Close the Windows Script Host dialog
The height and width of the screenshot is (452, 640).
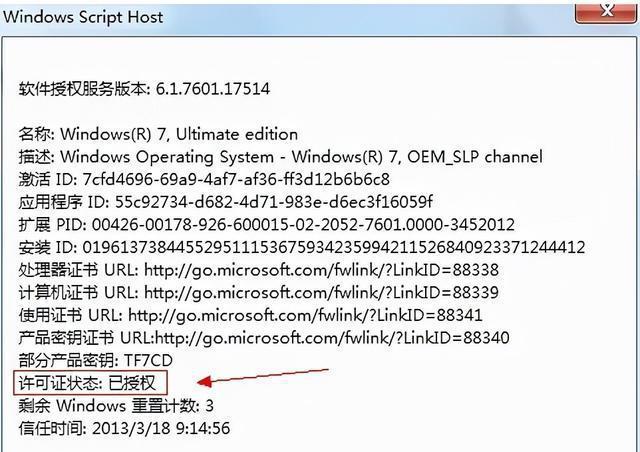pyautogui.click(x=608, y=10)
